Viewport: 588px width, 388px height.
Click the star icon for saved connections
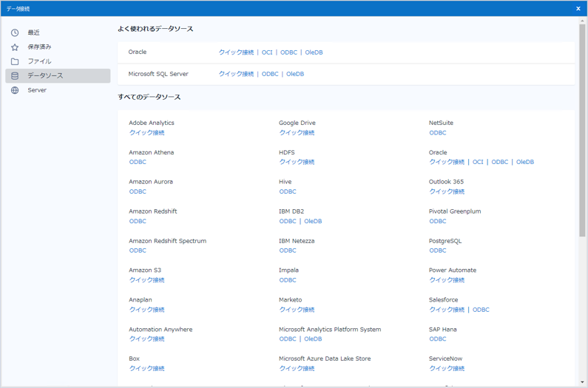[15, 47]
